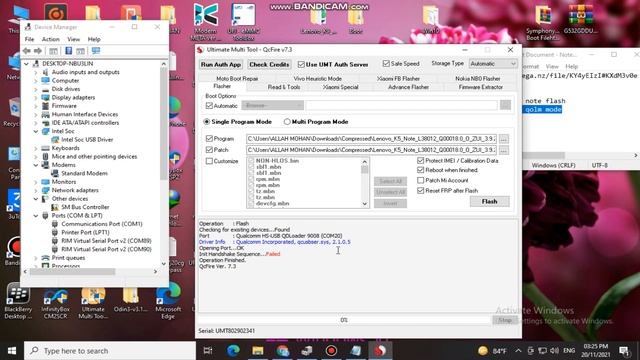Select Single Program Mode radio button

point(207,122)
